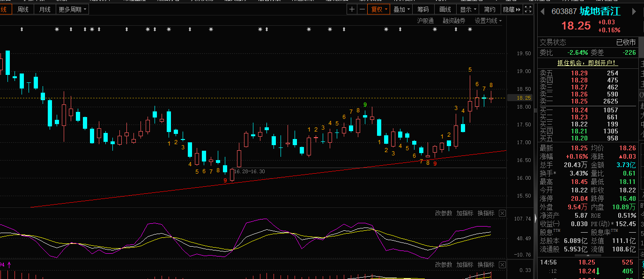Expand the 隐藏 panel toggle
The width and height of the screenshot is (644, 279).
[x=511, y=9]
